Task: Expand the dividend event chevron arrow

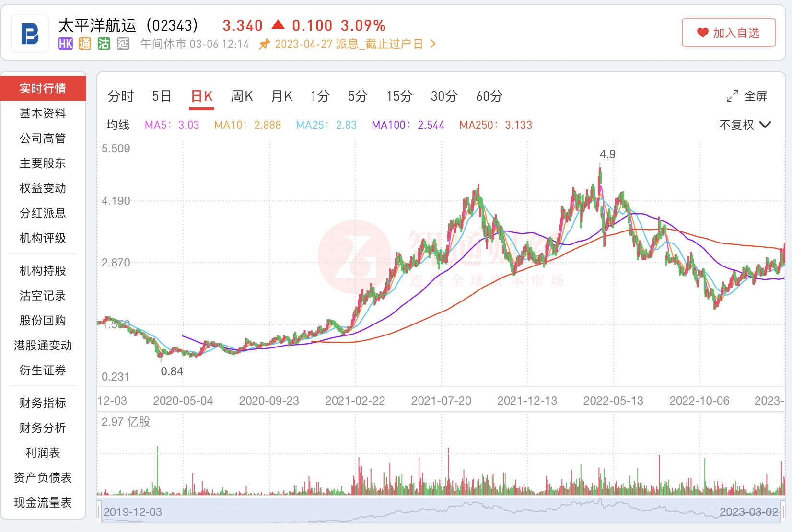Action: point(433,44)
